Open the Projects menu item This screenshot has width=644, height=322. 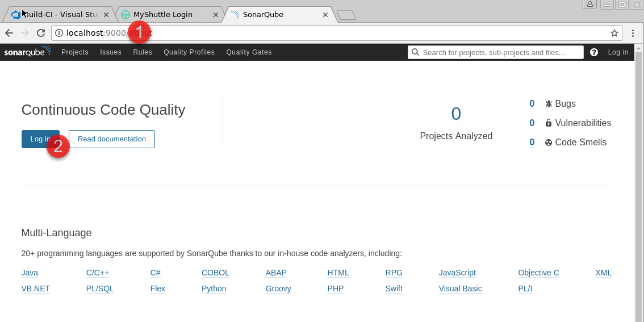pyautogui.click(x=75, y=52)
